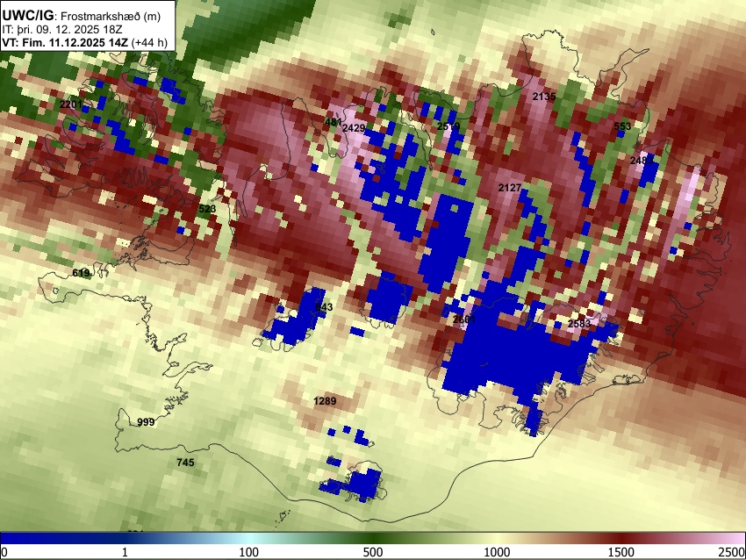This screenshot has height=560, width=746.
Task: Click the legend label 1000
Action: coord(497,552)
